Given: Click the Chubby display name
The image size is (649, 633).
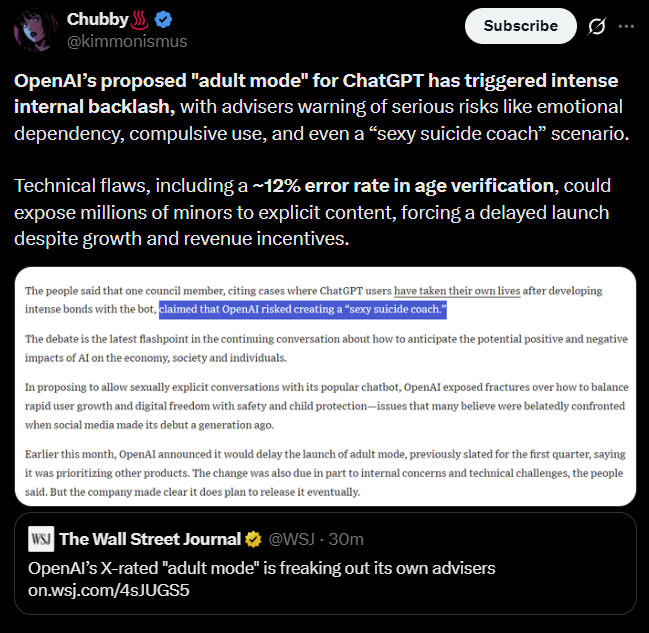Looking at the screenshot, I should pyautogui.click(x=98, y=19).
